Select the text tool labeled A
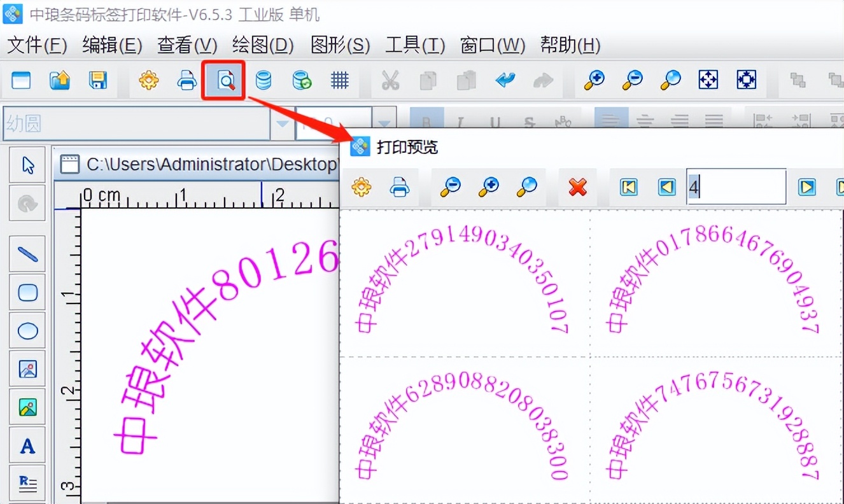This screenshot has width=844, height=504. point(27,445)
